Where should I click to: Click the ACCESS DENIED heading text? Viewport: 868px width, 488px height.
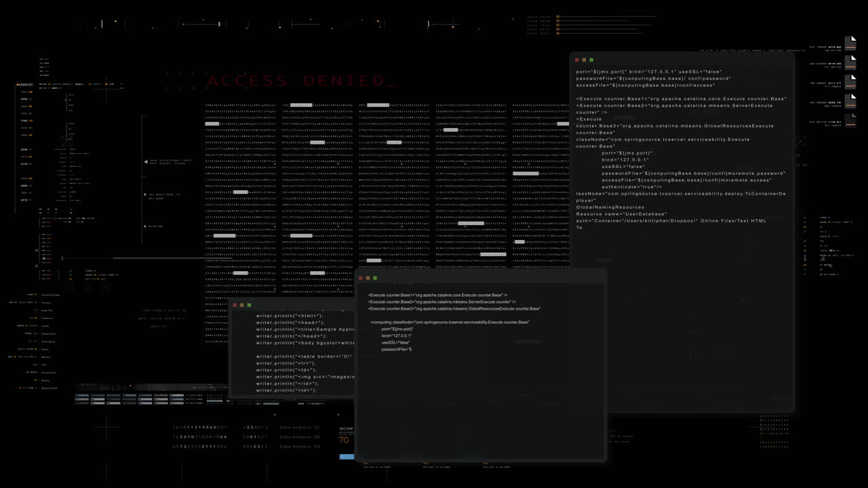[x=301, y=81]
